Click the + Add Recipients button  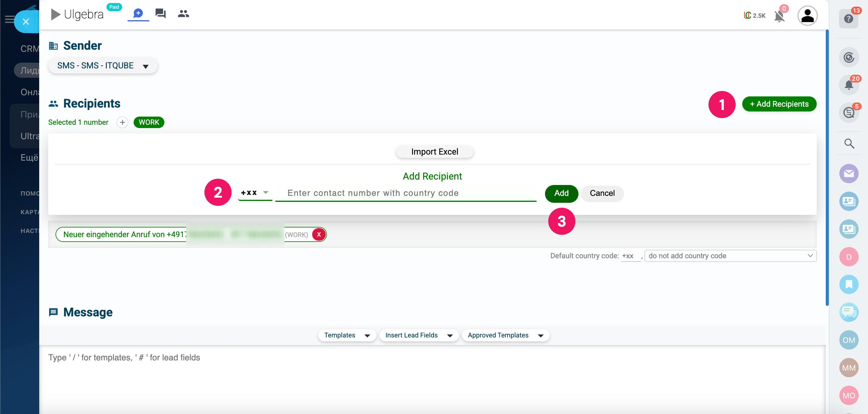coord(779,104)
